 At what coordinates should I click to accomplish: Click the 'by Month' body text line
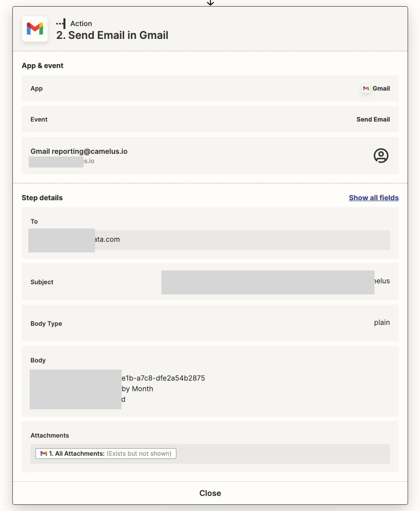click(137, 389)
